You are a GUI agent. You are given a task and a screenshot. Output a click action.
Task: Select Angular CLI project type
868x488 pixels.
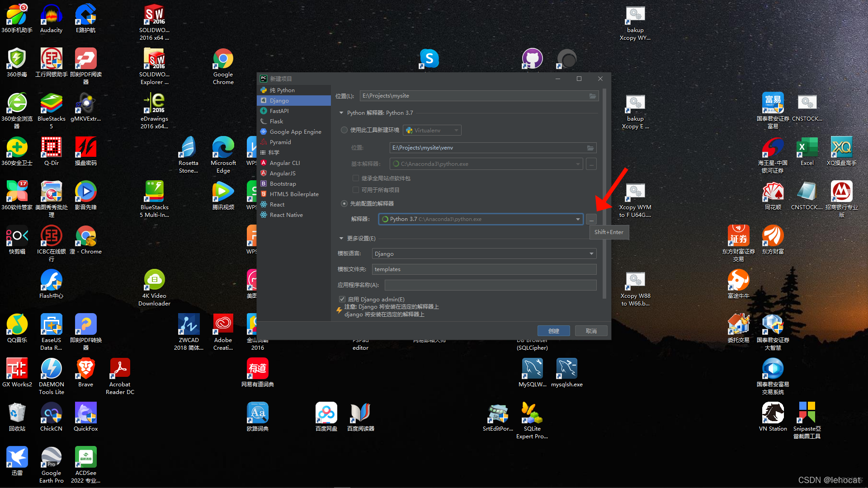pyautogui.click(x=285, y=163)
